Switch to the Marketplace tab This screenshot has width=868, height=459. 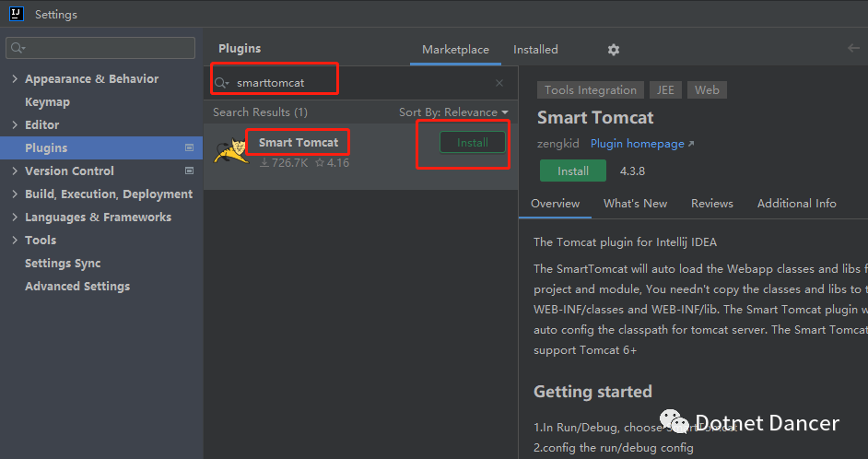click(455, 50)
